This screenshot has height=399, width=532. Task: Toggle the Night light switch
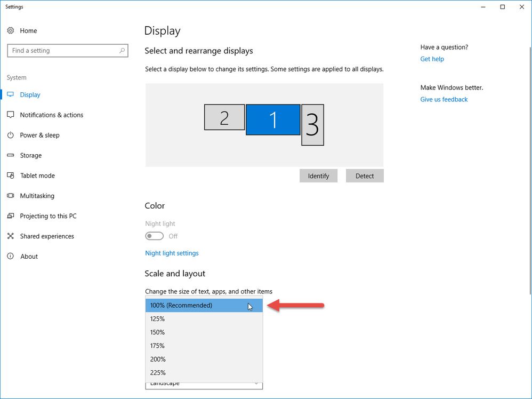click(155, 236)
